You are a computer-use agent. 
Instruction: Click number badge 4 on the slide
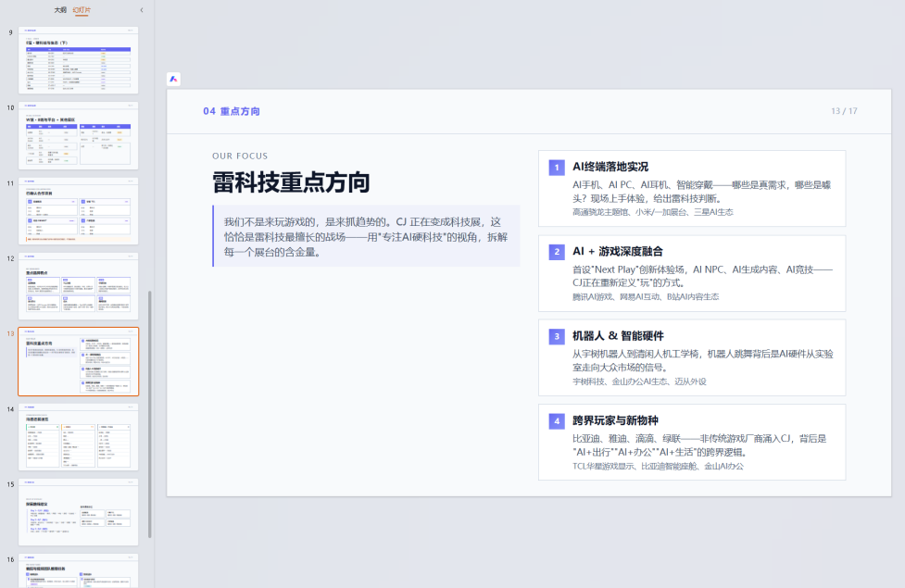coord(557,421)
